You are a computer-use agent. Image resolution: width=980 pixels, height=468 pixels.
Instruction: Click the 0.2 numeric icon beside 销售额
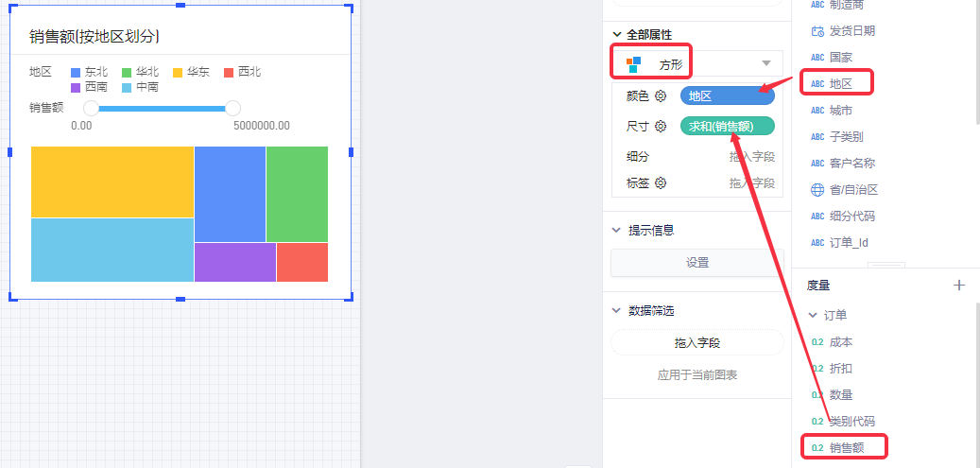(x=817, y=447)
